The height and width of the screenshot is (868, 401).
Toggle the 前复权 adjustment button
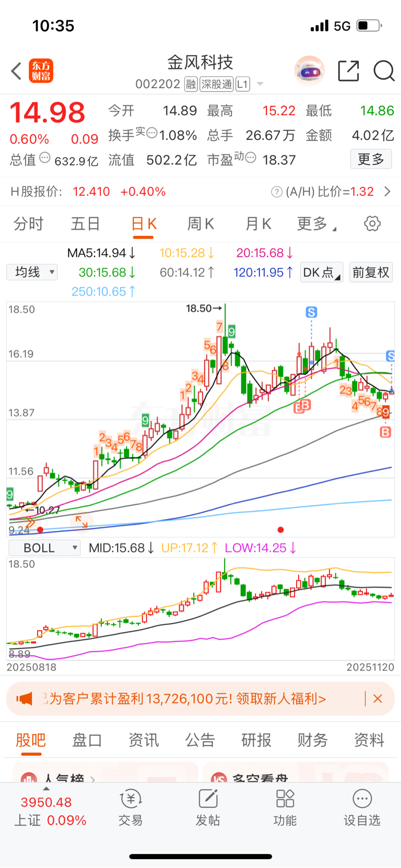click(x=371, y=272)
